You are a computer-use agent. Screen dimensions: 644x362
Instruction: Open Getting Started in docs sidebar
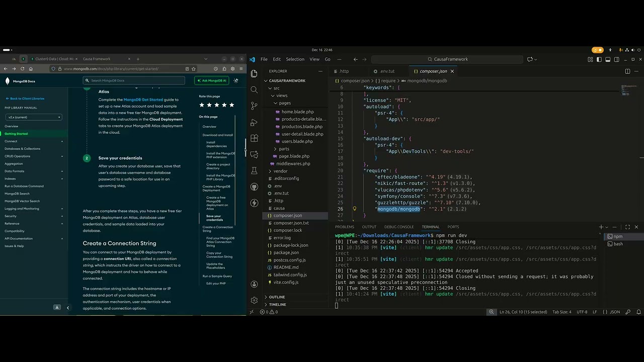(16, 134)
